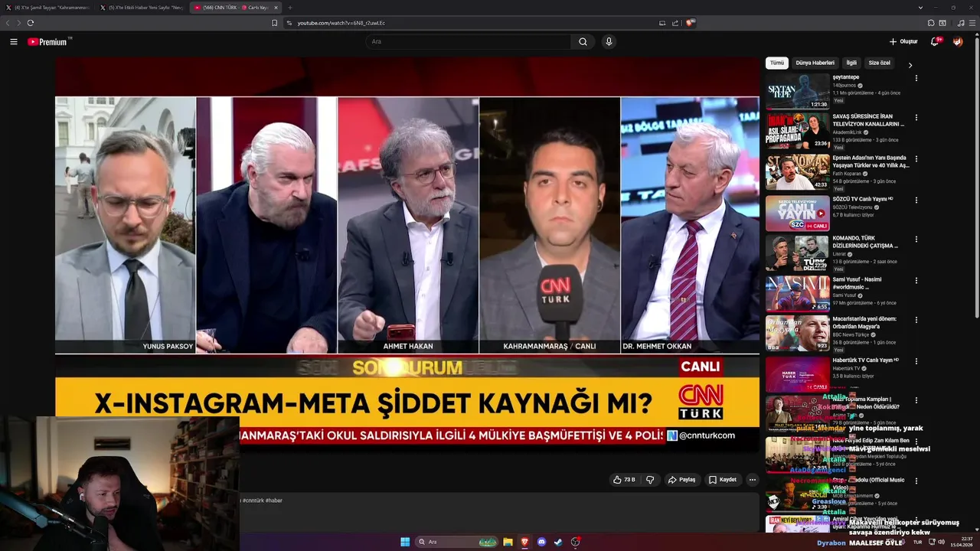
Task: Open options for SÖZCÜ TV Canlı Yayını
Action: tap(916, 199)
